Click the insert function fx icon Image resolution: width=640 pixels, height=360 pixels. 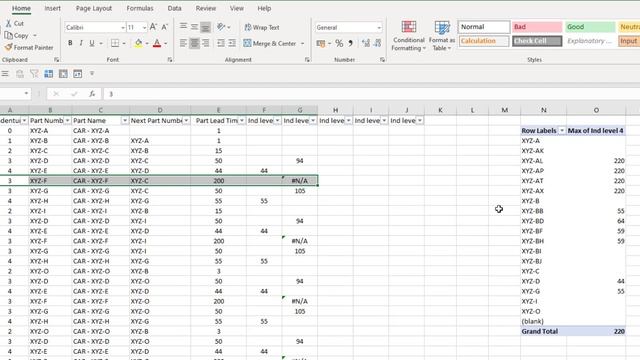pyautogui.click(x=92, y=94)
